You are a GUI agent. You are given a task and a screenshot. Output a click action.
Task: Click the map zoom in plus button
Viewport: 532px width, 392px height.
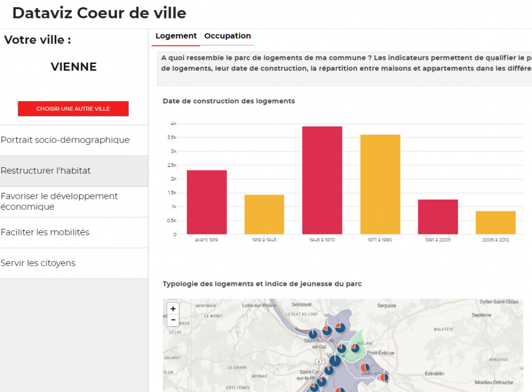[x=173, y=309]
